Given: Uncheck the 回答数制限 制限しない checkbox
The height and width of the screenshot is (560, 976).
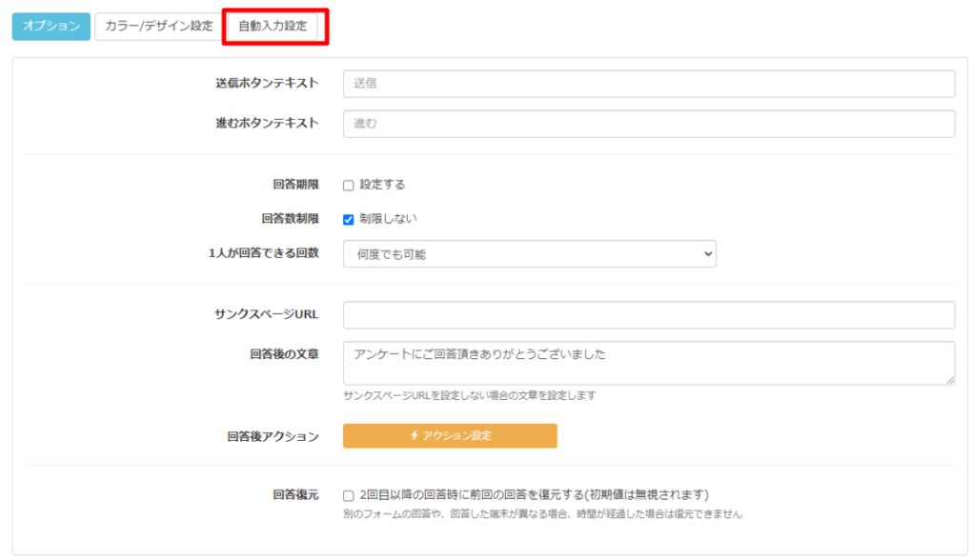Looking at the screenshot, I should pyautogui.click(x=349, y=220).
